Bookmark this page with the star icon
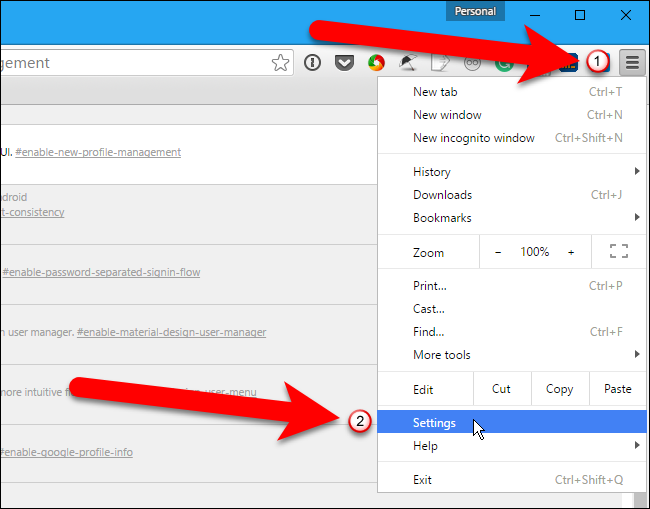The height and width of the screenshot is (509, 650). 281,63
